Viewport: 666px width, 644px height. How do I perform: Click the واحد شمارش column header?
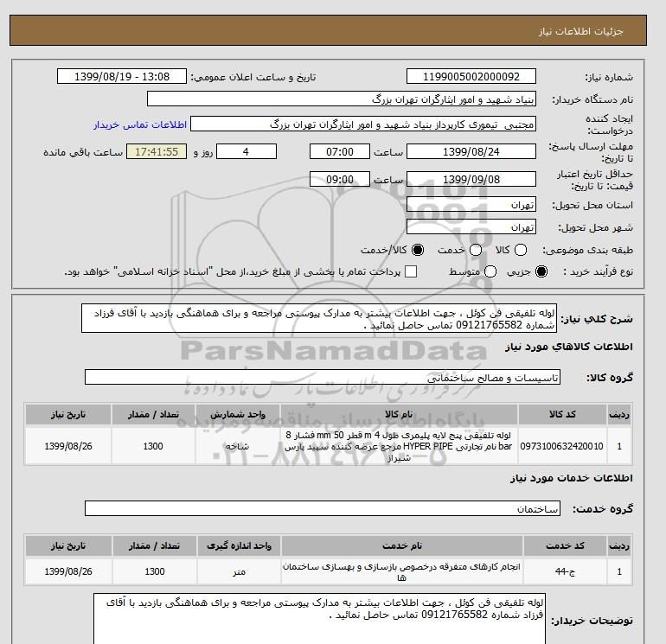coord(238,414)
